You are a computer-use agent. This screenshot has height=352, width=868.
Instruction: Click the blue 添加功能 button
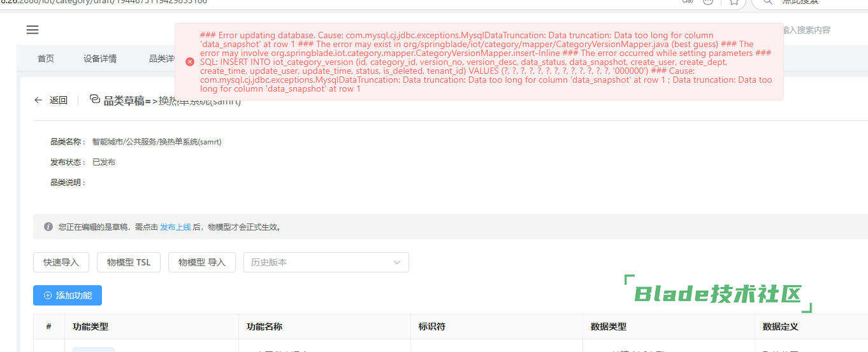point(68,295)
